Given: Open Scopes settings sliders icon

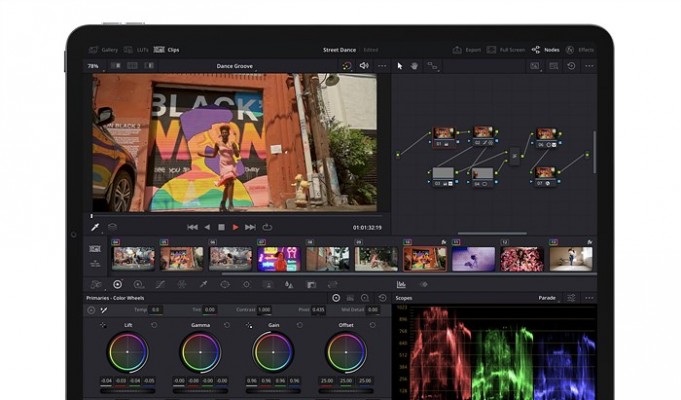Looking at the screenshot, I should click(x=571, y=298).
